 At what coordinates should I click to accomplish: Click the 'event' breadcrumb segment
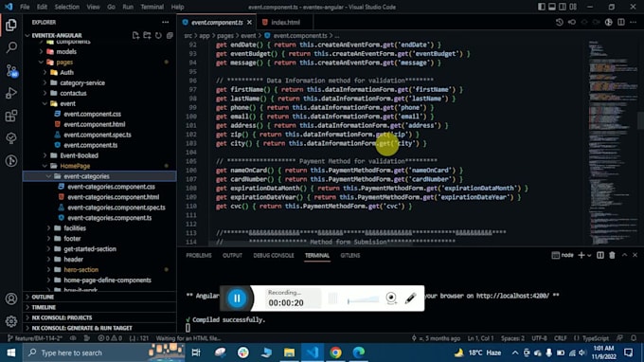point(248,36)
